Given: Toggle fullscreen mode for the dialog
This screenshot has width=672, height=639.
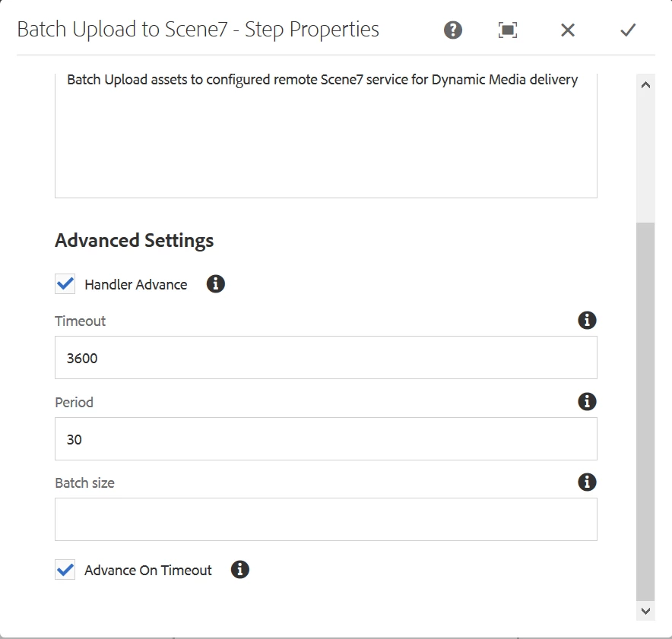Looking at the screenshot, I should pos(508,30).
